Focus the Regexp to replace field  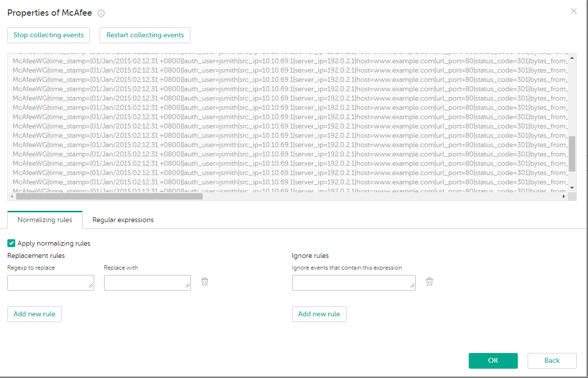click(50, 282)
